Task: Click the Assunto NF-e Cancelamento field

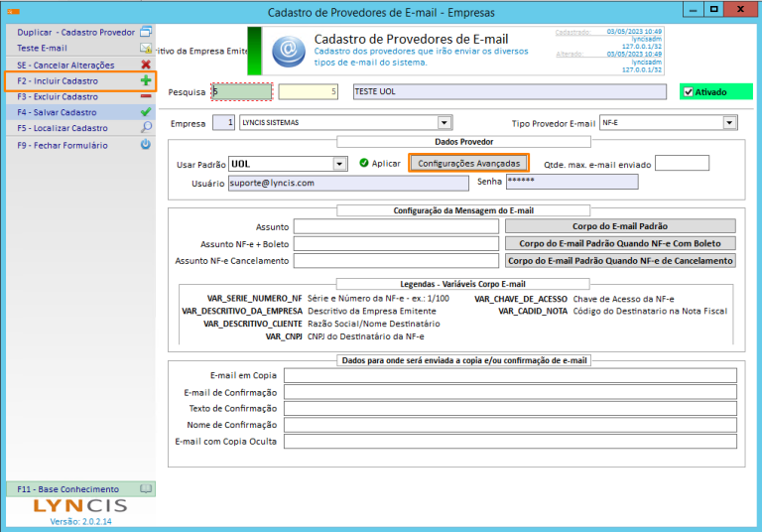Action: [x=396, y=261]
